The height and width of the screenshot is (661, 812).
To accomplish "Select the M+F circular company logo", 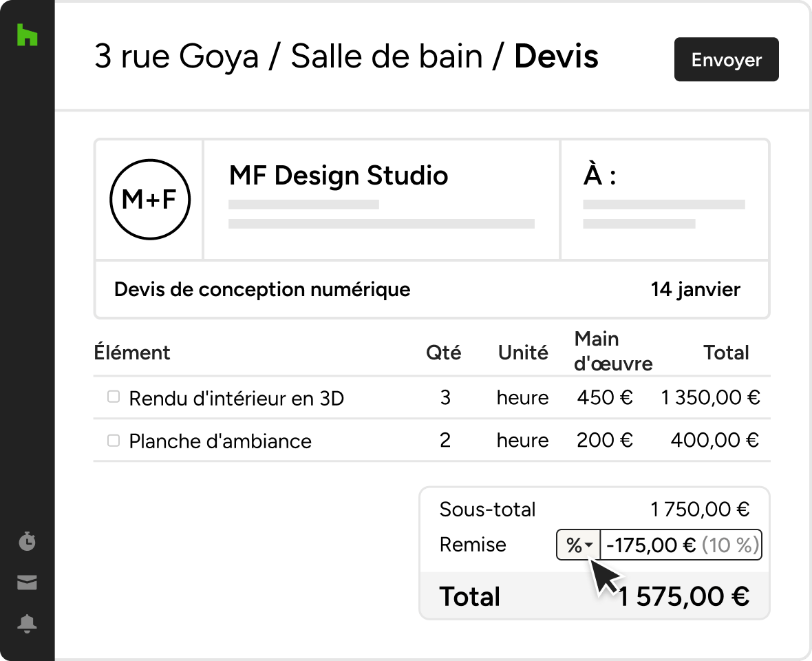I will (x=150, y=200).
